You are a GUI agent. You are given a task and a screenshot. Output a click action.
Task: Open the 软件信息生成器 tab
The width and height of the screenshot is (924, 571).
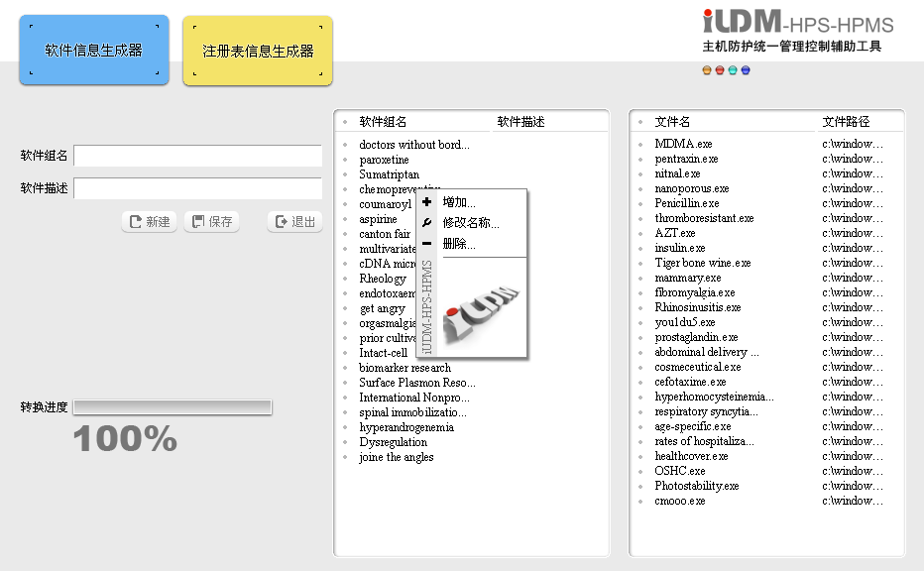(x=94, y=51)
